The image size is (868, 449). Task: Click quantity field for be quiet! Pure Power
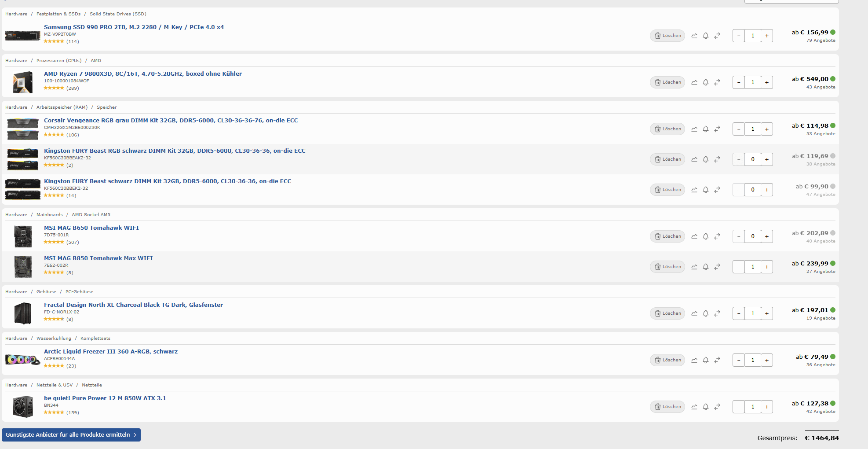click(753, 407)
